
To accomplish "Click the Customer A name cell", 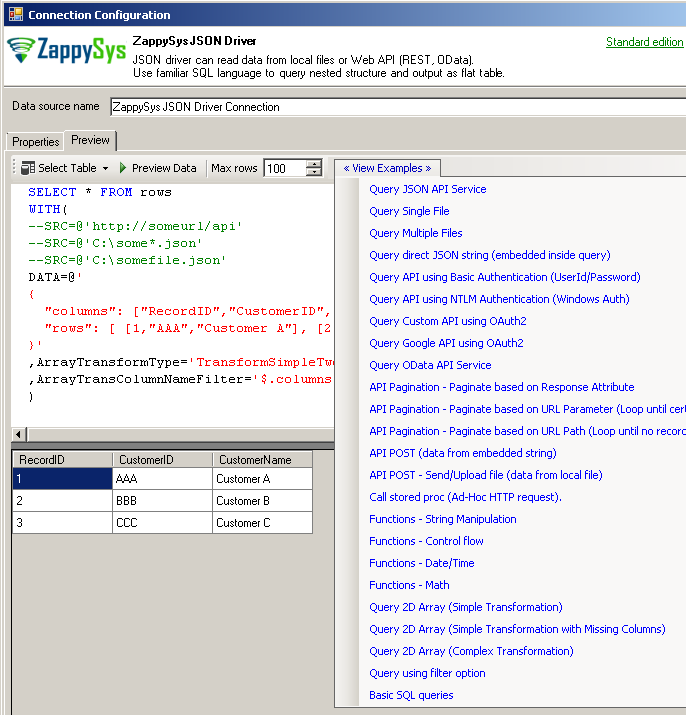I will tap(262, 479).
